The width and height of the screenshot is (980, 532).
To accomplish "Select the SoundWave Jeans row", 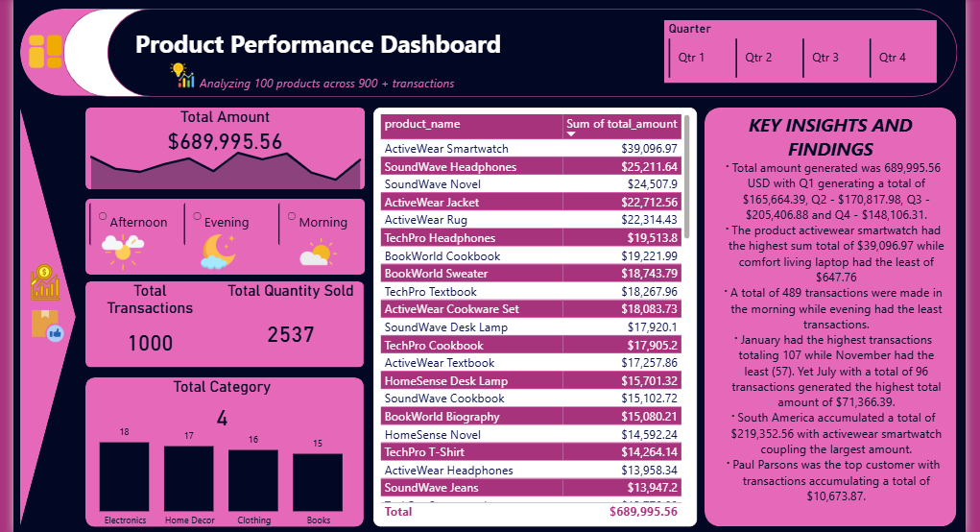I will [x=531, y=488].
